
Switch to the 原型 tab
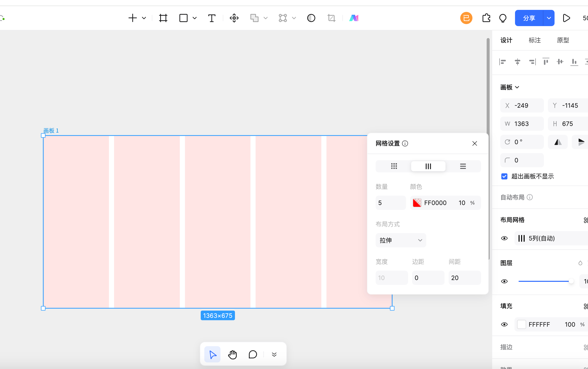click(x=563, y=40)
